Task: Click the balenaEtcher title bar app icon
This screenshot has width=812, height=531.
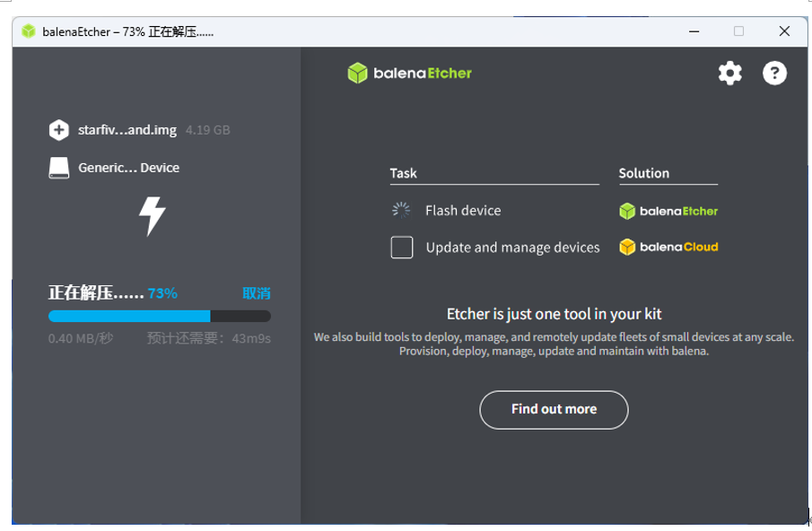Action: pos(29,31)
